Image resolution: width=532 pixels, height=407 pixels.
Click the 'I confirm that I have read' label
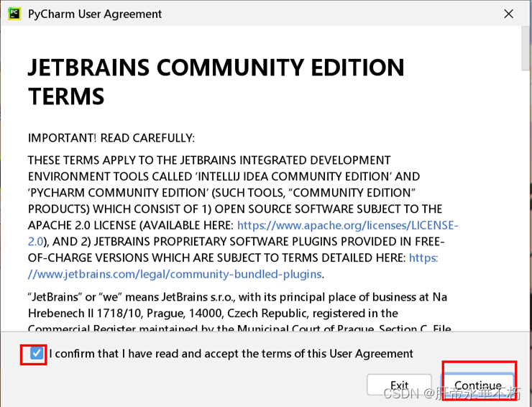point(231,354)
